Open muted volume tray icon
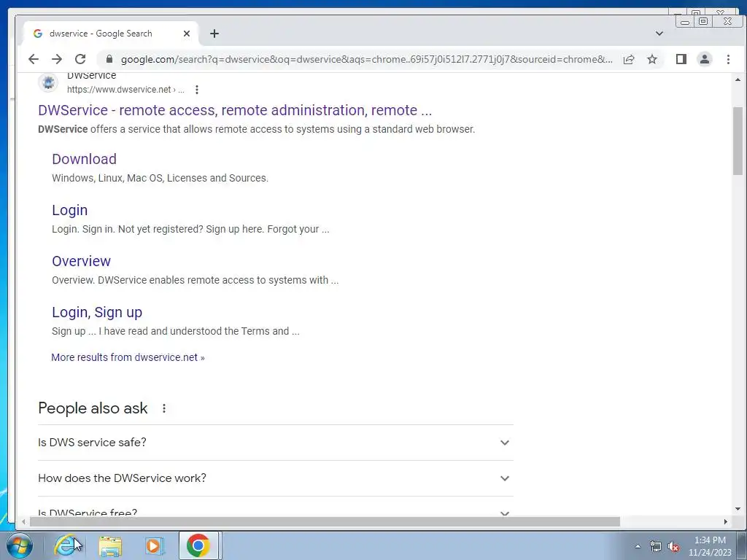747x560 pixels. 673,547
